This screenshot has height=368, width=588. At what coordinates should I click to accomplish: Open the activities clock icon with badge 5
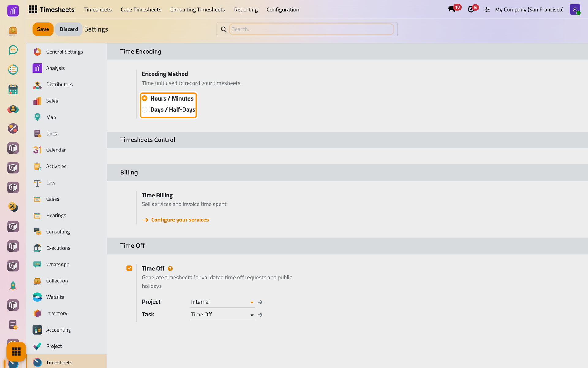pyautogui.click(x=471, y=10)
